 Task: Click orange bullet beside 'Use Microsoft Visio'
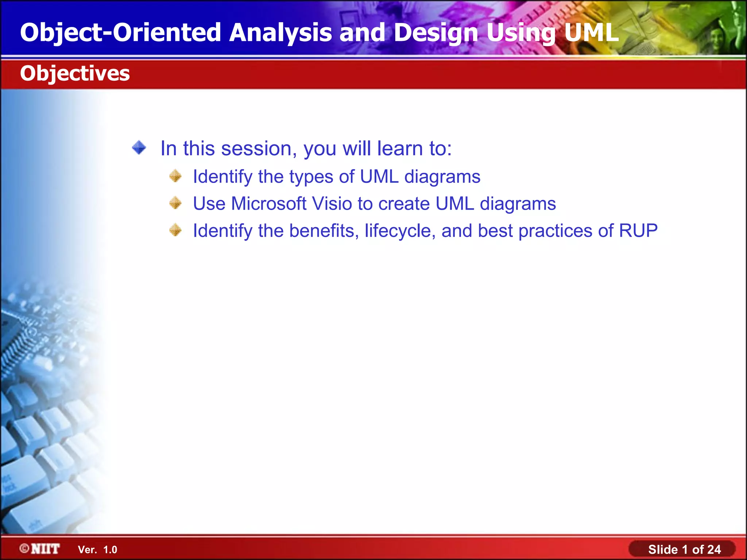(175, 203)
